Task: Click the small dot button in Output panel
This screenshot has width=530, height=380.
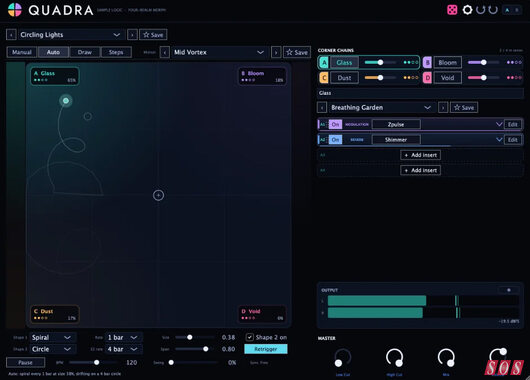Action: [x=509, y=290]
